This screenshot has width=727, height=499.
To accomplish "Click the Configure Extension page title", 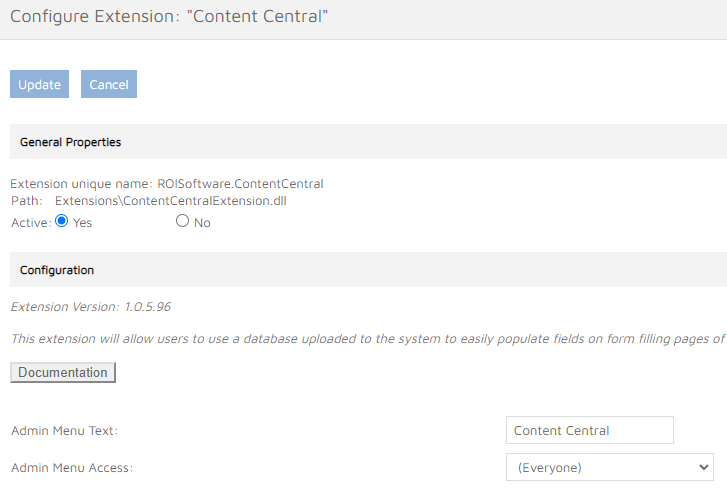I will [169, 17].
